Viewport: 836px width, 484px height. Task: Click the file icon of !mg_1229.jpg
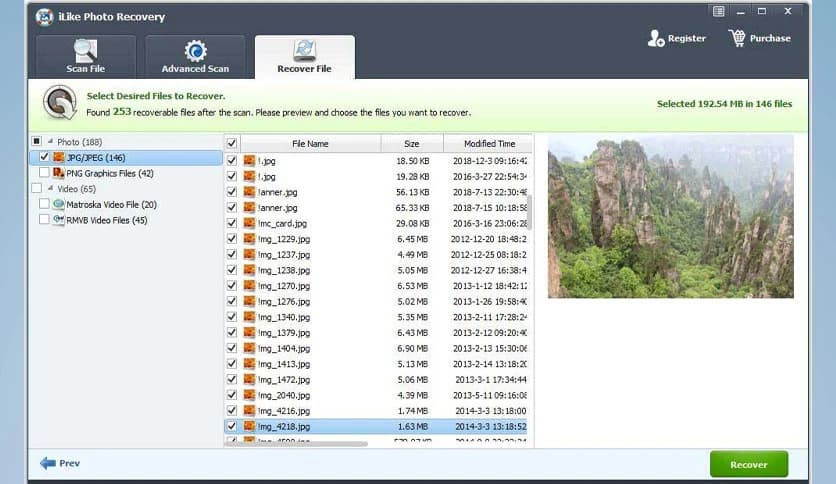click(249, 239)
